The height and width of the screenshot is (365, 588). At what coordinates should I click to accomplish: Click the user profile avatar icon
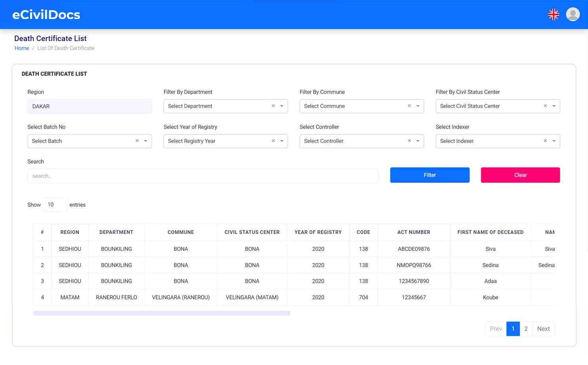573,15
